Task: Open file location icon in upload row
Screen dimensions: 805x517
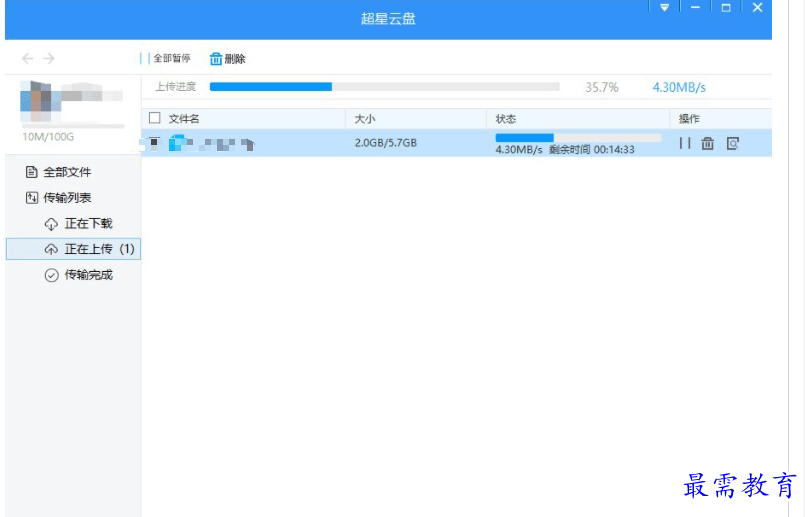Action: tap(733, 143)
